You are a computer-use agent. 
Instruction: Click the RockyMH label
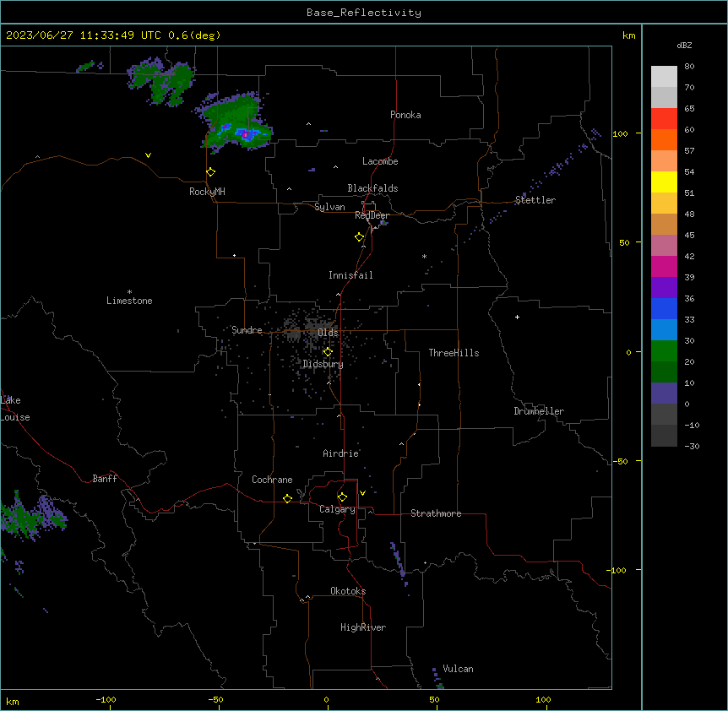click(x=207, y=192)
